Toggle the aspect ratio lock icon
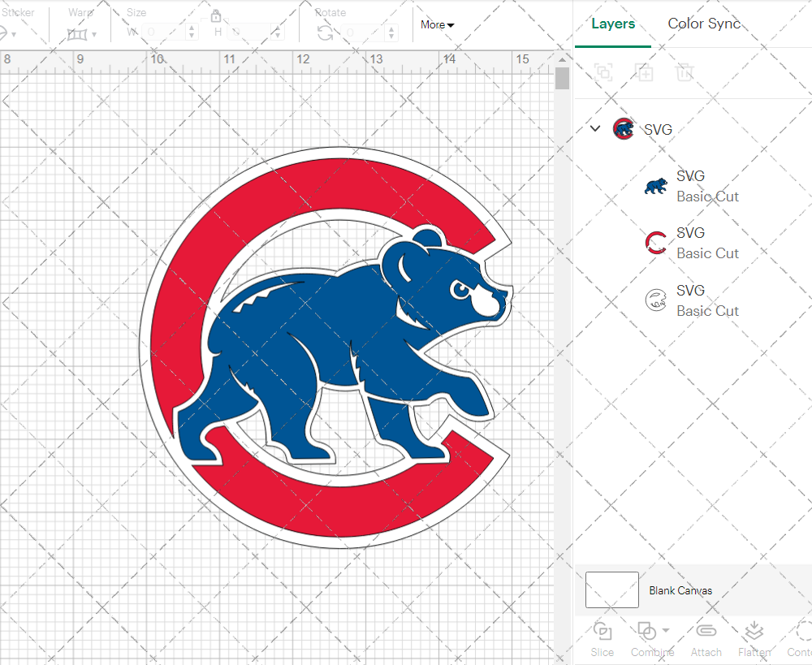This screenshot has width=812, height=665. pos(216,16)
